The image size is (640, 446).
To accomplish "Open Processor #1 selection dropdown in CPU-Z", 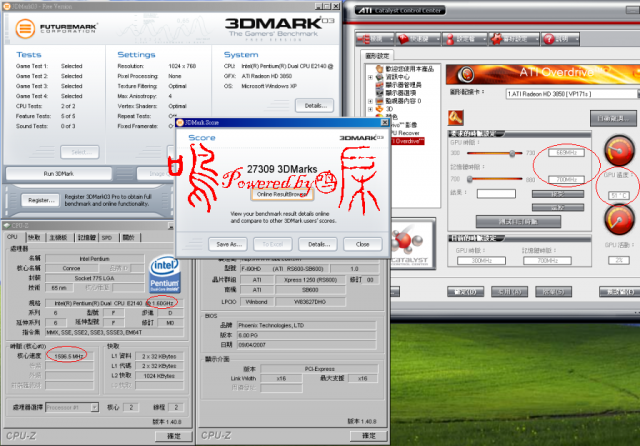I will click(x=72, y=407).
